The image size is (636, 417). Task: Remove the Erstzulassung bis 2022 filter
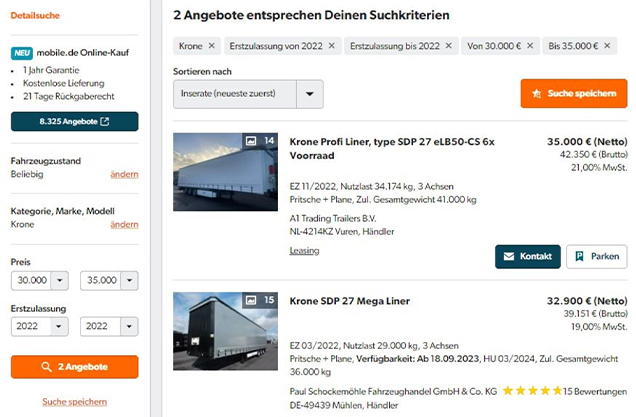(x=448, y=46)
